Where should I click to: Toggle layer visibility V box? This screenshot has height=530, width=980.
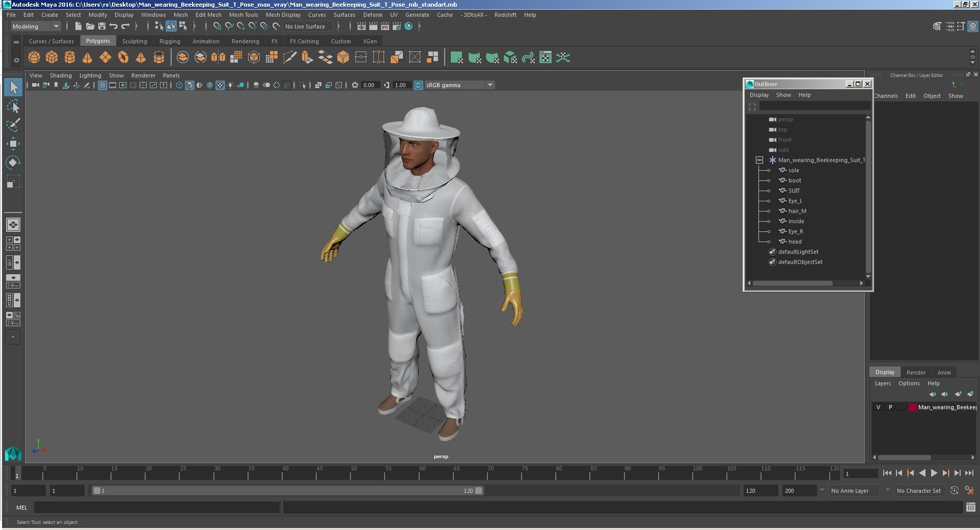878,407
